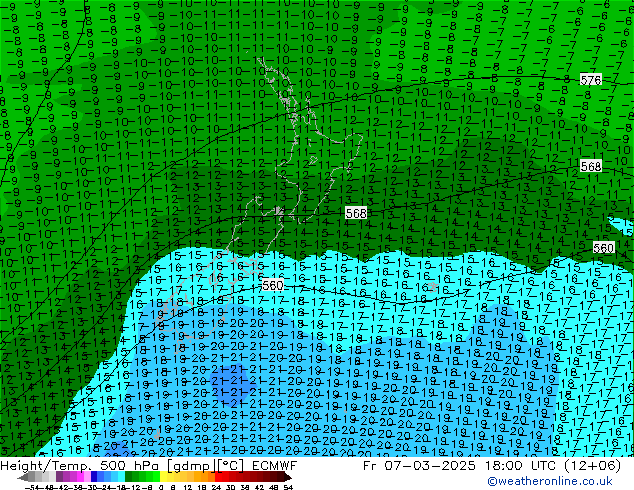
Task: Click the 568 label at the right edge
Action: (591, 166)
